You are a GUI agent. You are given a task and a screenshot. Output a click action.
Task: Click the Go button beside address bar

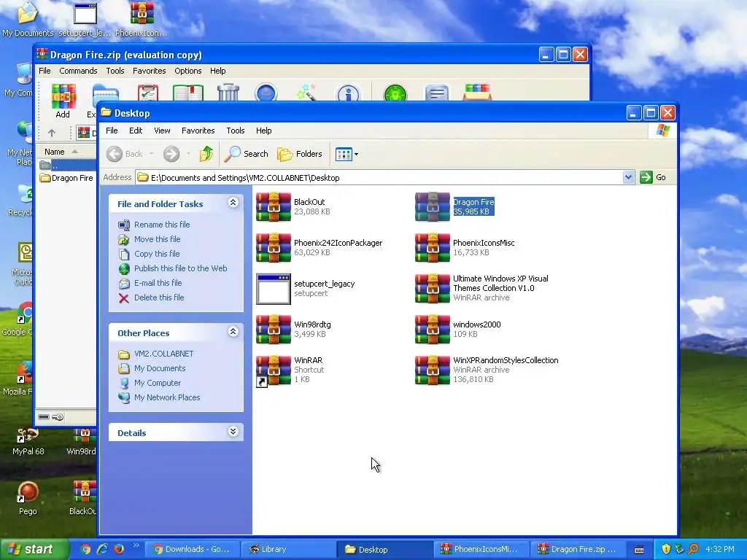click(x=654, y=177)
